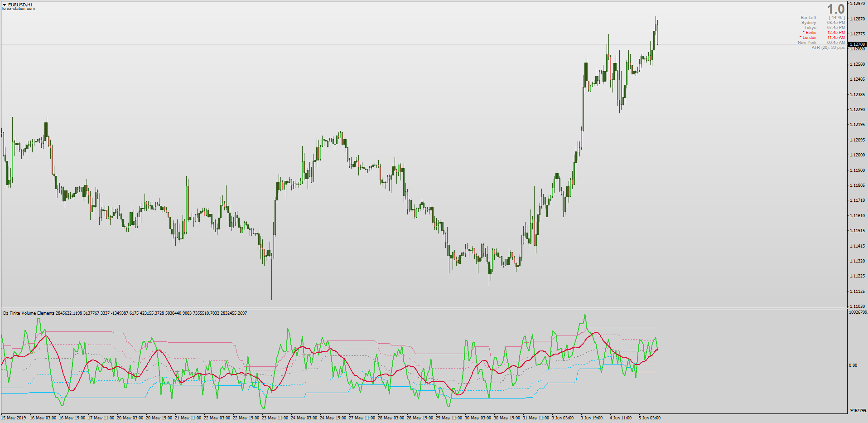
Task: Click the 16 May 19:00 time label
Action: pyautogui.click(x=72, y=418)
